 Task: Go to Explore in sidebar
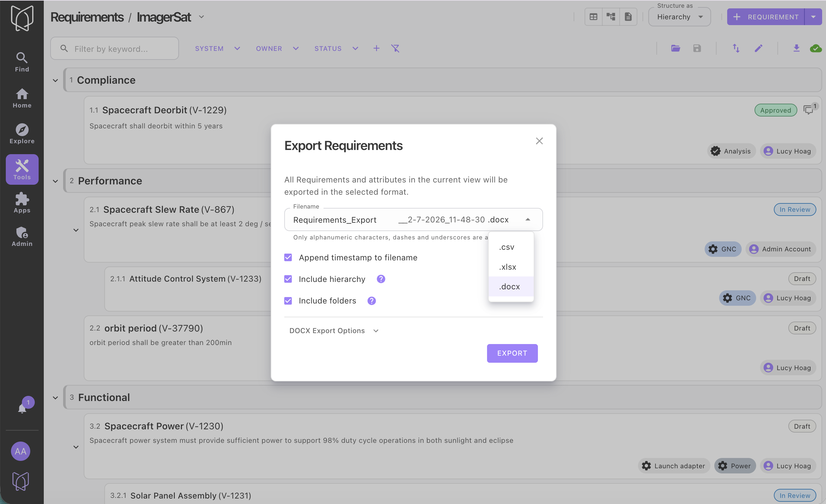(22, 134)
